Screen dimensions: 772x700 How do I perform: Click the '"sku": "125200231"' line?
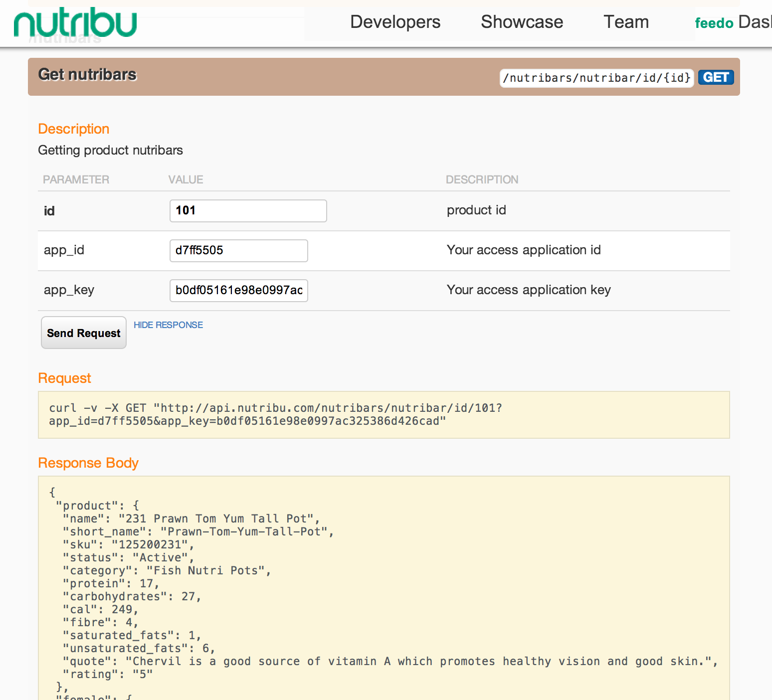tap(128, 544)
